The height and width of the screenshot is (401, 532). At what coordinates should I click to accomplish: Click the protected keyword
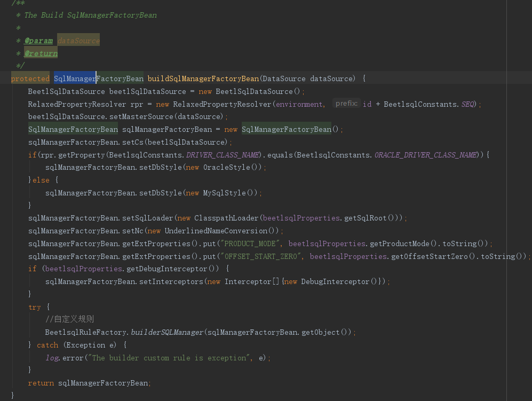point(30,79)
